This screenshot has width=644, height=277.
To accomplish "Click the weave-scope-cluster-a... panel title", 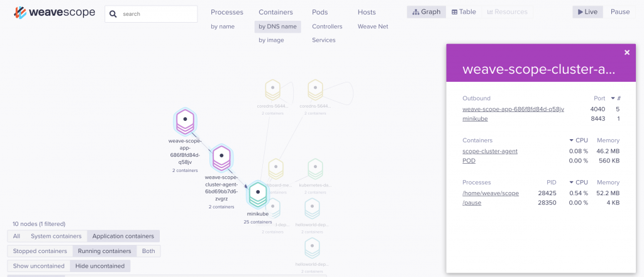I will pyautogui.click(x=538, y=69).
